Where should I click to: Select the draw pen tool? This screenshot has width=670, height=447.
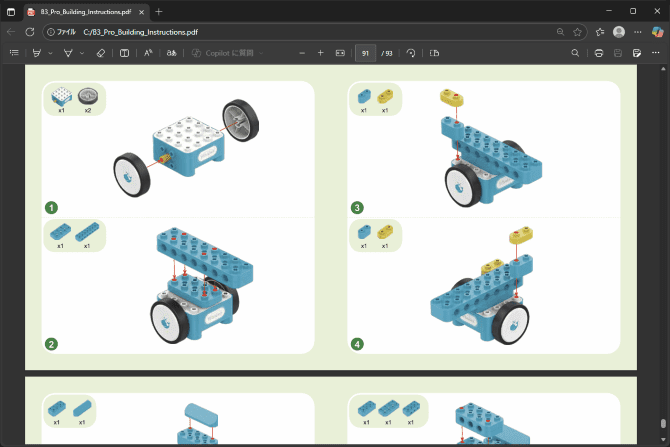point(68,53)
